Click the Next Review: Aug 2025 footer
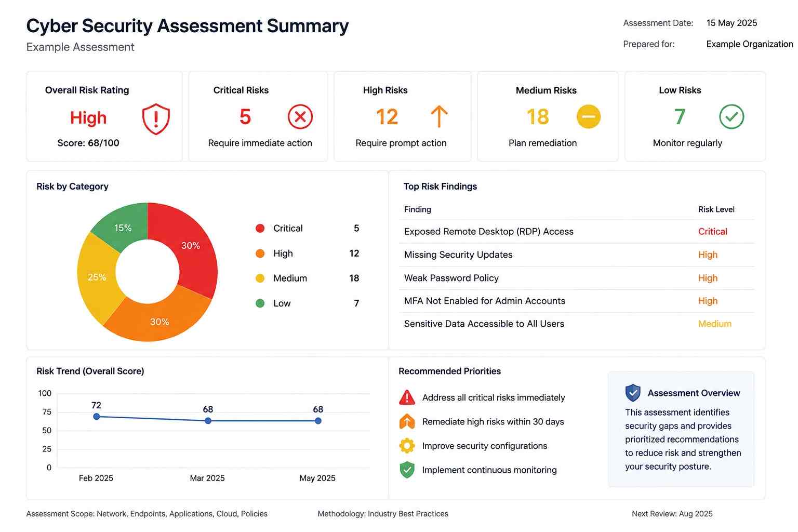This screenshot has width=798, height=532. [x=672, y=514]
